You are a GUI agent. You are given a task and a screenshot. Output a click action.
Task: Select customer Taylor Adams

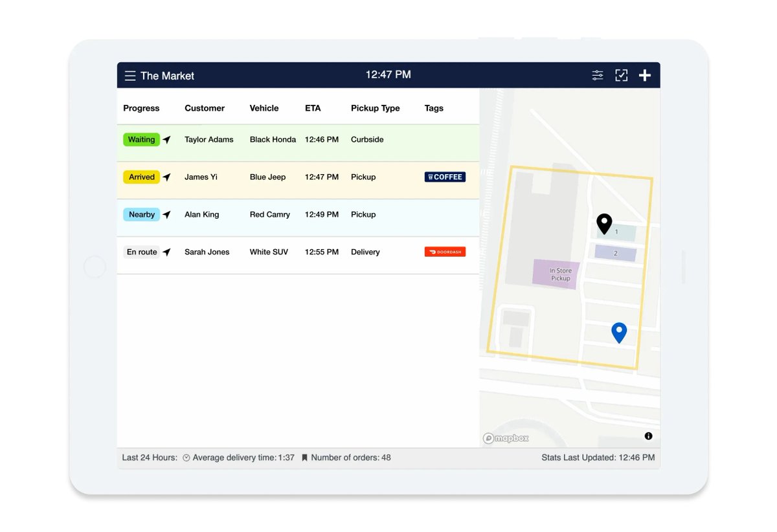click(209, 140)
